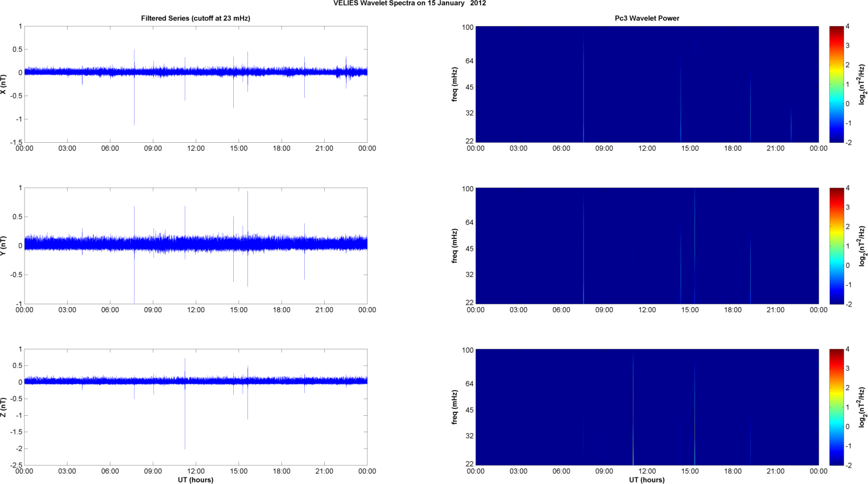Click '100' frequency tick of top spectrogram

(468, 27)
